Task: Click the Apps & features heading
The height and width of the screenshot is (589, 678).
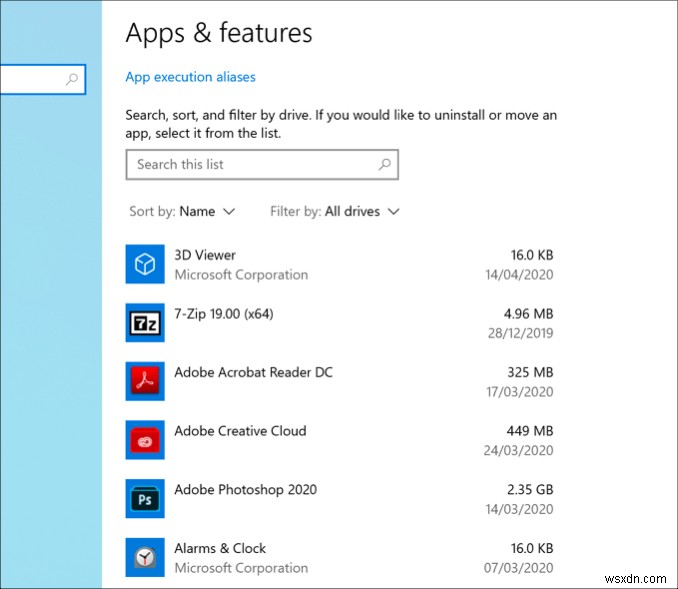Action: (219, 33)
